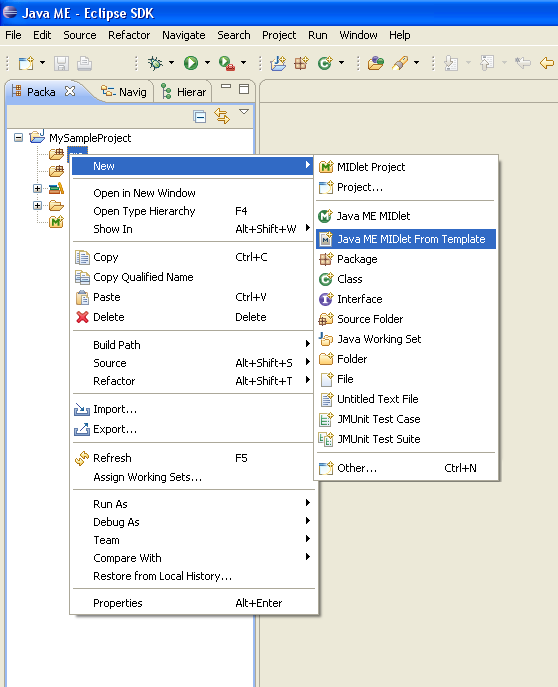Click the green Run toolbar icon
This screenshot has width=558, height=687.
coord(191,63)
